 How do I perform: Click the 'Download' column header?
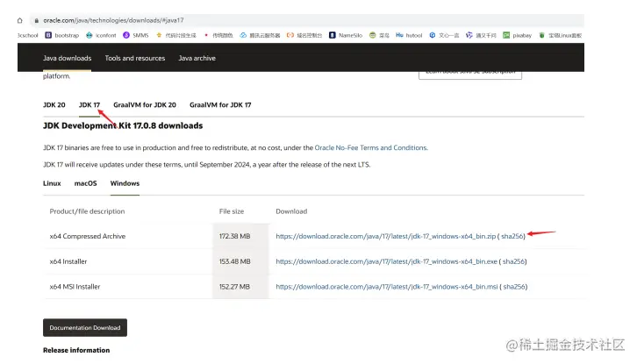click(291, 211)
